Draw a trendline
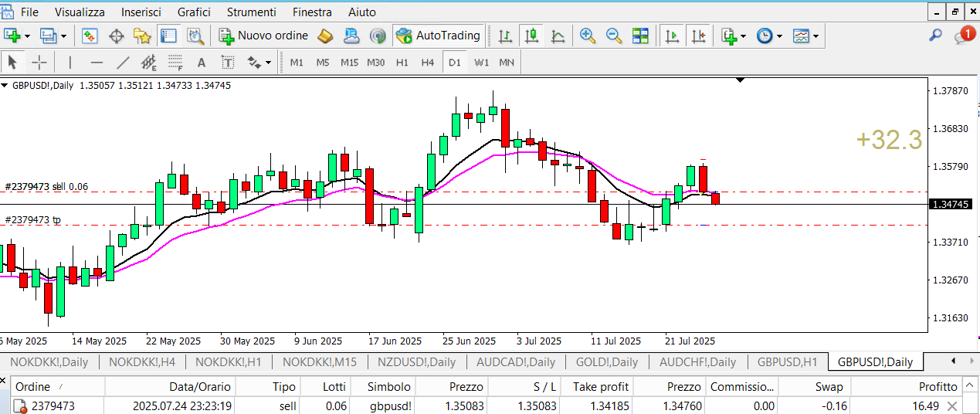 (x=123, y=63)
